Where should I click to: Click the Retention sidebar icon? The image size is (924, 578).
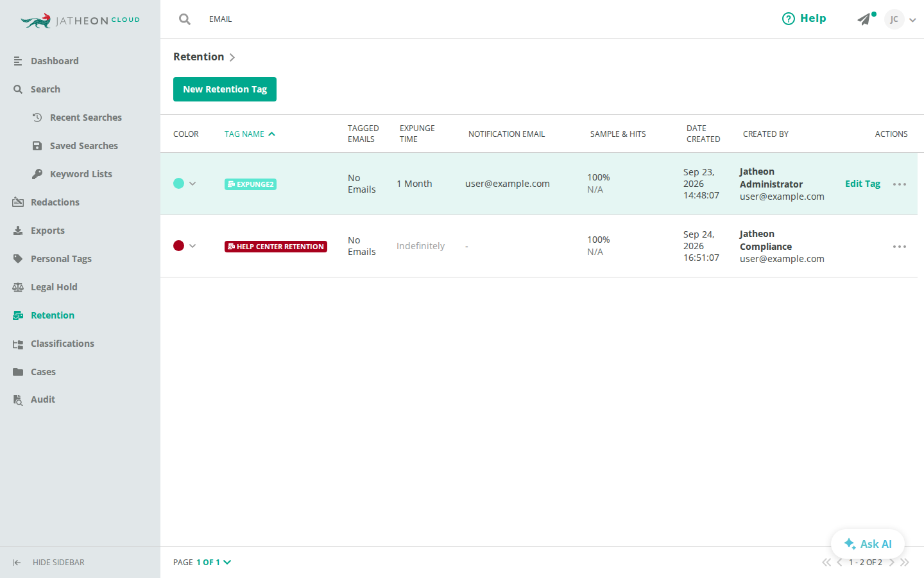18,315
